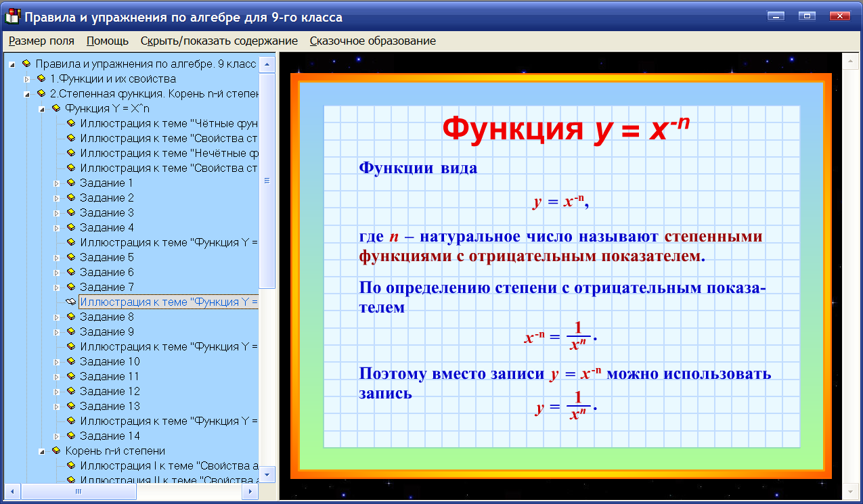
Task: Click the book icon beside "Функция Y = X^n"
Action: [56, 108]
